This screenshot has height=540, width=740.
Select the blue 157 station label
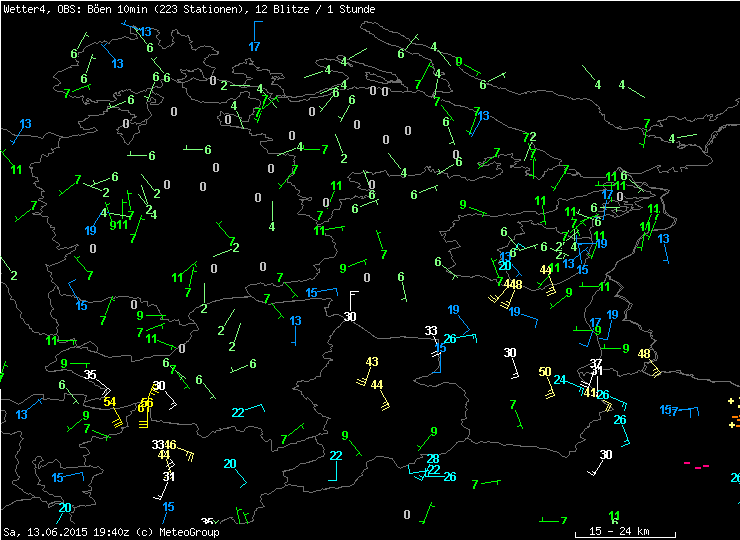[669, 410]
